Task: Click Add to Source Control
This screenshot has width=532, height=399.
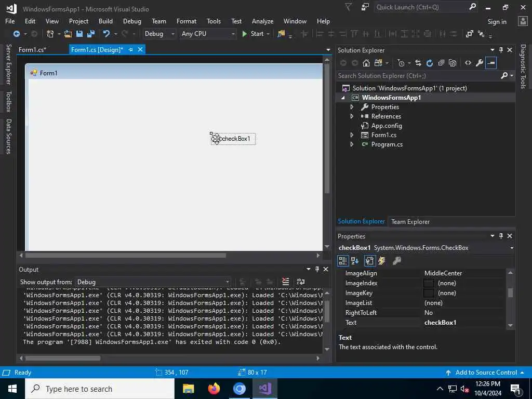Action: pyautogui.click(x=486, y=373)
